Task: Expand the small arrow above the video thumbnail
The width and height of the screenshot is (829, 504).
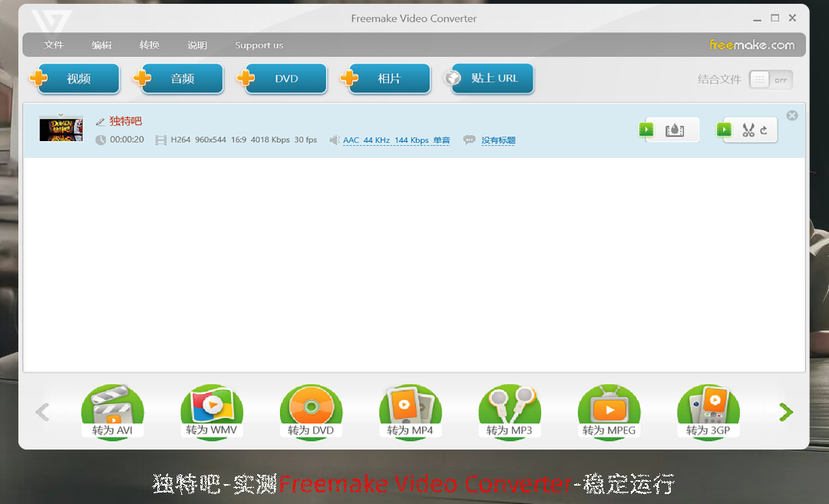Action: (x=61, y=115)
